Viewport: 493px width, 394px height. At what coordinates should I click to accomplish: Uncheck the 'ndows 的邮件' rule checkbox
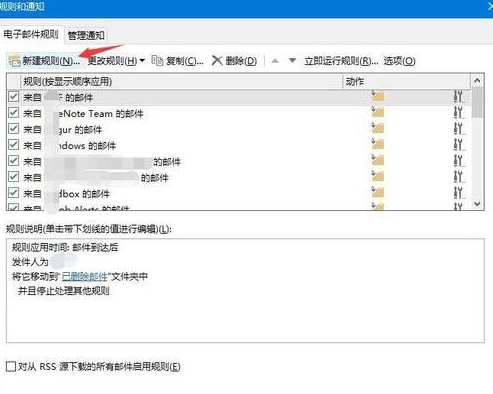[x=13, y=145]
